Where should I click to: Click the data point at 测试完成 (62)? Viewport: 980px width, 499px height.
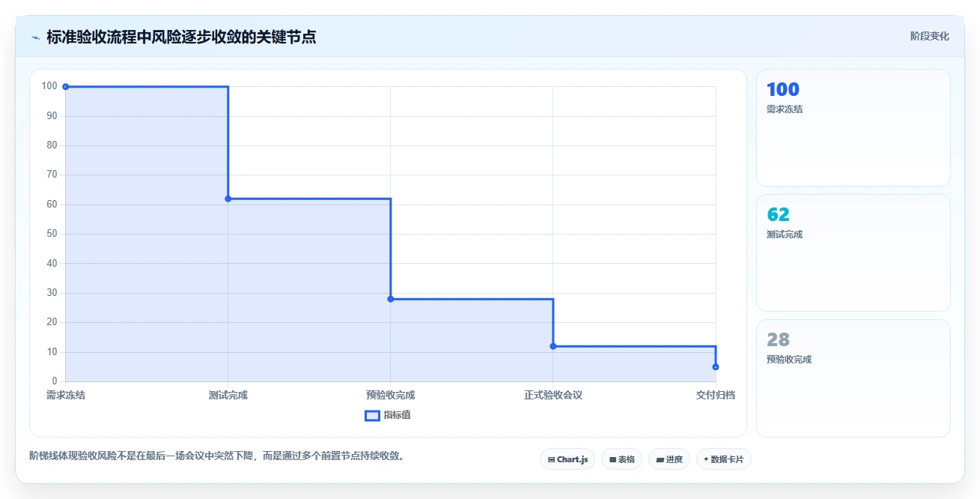pos(228,199)
